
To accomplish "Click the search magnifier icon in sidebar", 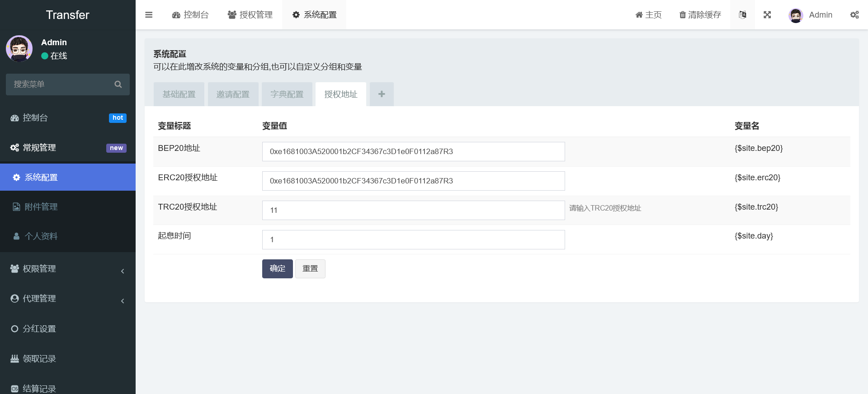I will pyautogui.click(x=118, y=84).
